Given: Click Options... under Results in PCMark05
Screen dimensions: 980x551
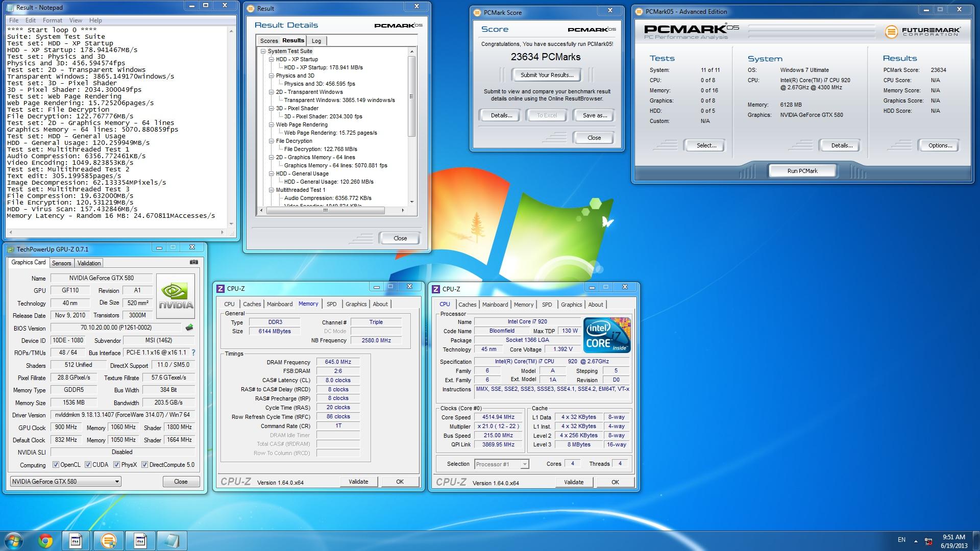Looking at the screenshot, I should (940, 145).
